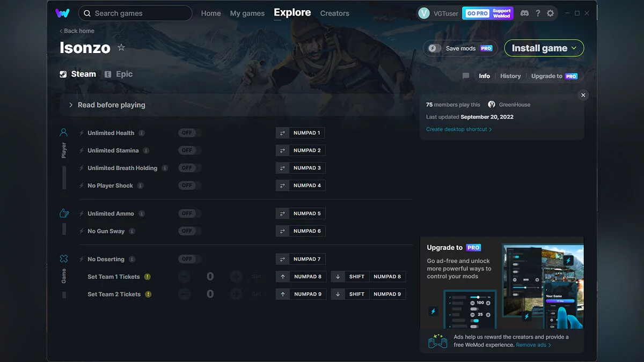Select the Explore tab
Viewport: 644px width, 362px height.
(x=292, y=12)
